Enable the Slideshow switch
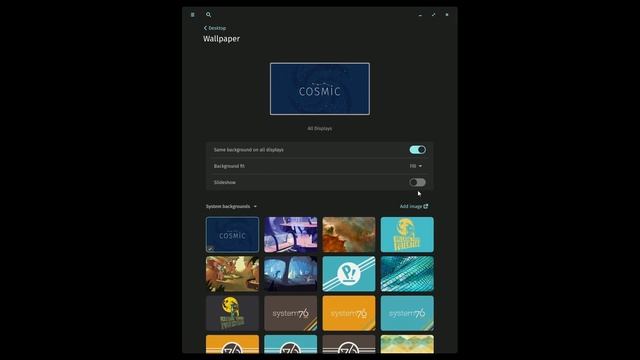 [418, 182]
